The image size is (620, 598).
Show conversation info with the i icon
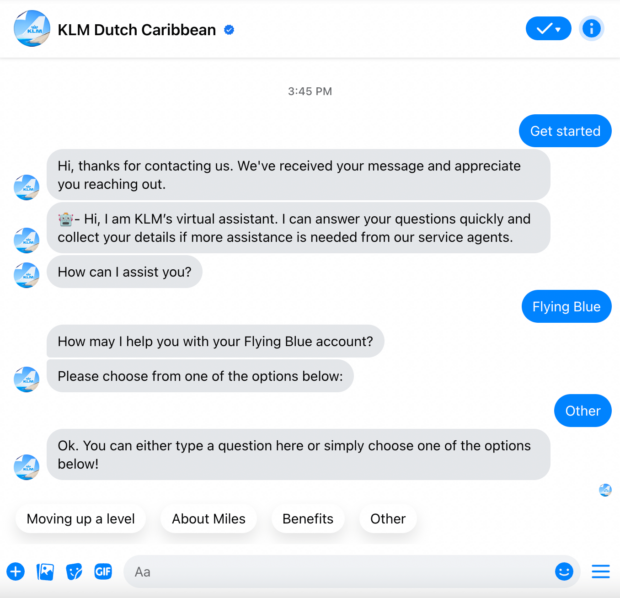point(592,29)
